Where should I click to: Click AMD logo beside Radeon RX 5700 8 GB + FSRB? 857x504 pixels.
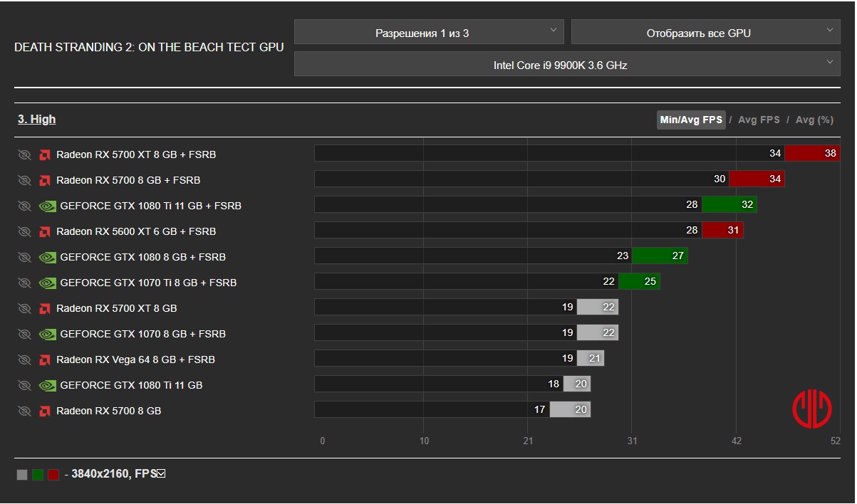point(45,180)
